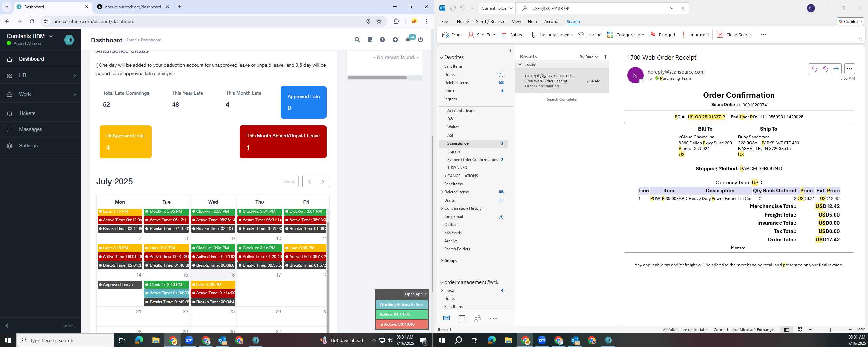Viewport: 868px width, 347px height.
Task: Click the HRM search magnifier icon
Action: (x=357, y=40)
